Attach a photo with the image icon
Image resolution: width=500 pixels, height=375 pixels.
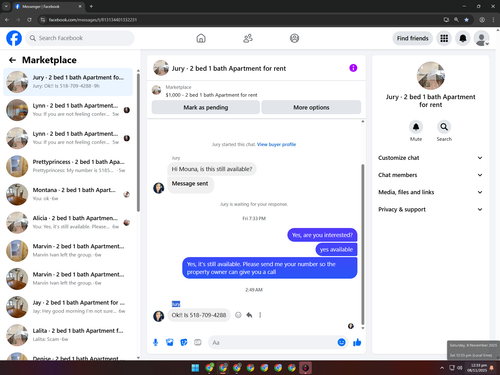click(x=170, y=342)
